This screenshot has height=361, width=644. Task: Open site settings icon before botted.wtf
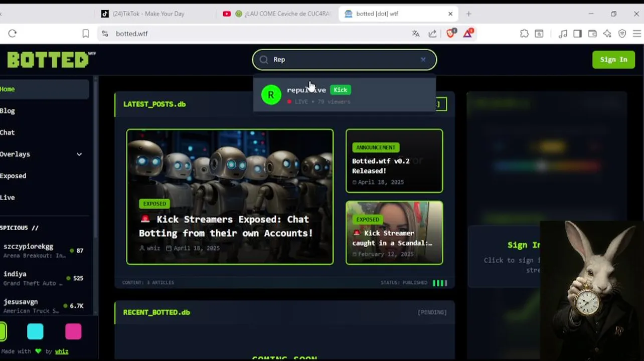(x=105, y=34)
